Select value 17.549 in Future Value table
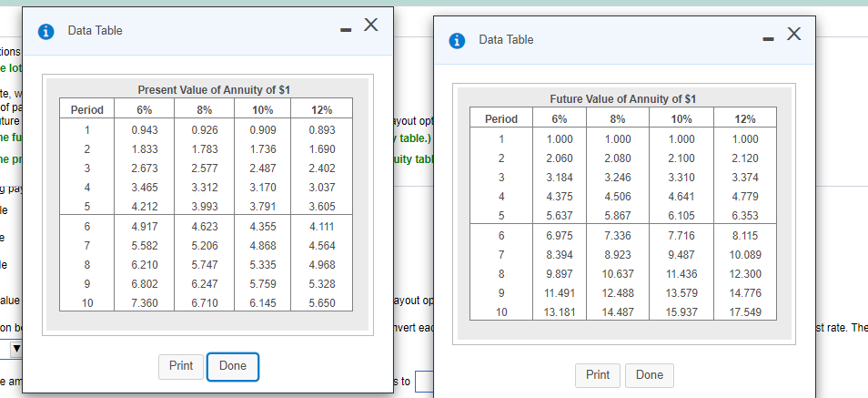868x398 pixels. click(x=745, y=312)
